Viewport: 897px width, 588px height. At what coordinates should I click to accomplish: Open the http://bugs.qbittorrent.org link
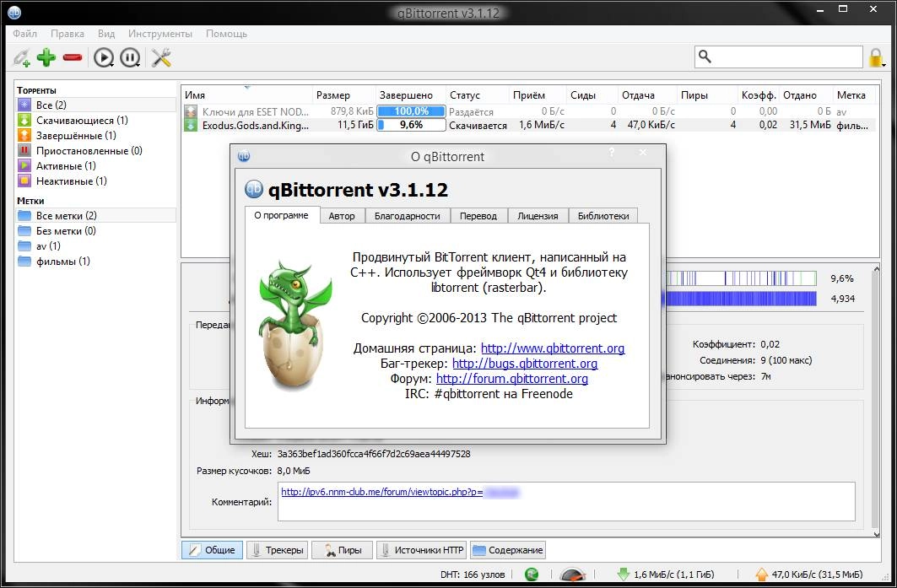pyautogui.click(x=525, y=364)
